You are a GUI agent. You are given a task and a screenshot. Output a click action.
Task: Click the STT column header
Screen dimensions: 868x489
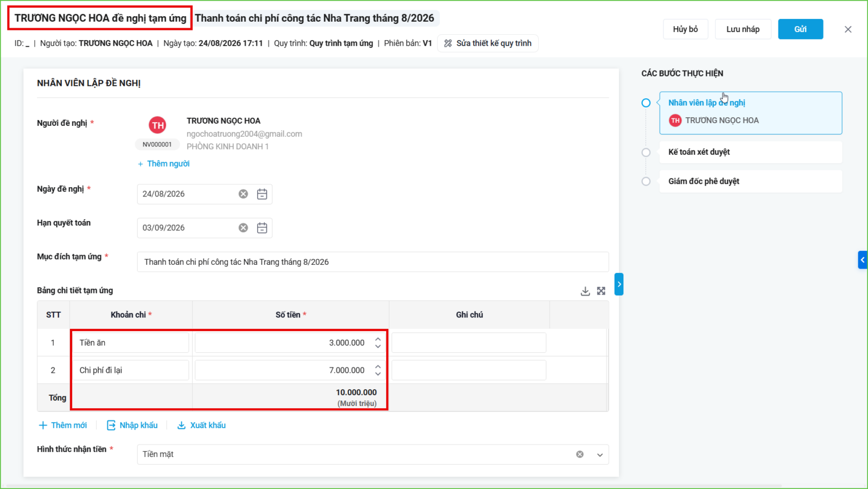point(54,315)
